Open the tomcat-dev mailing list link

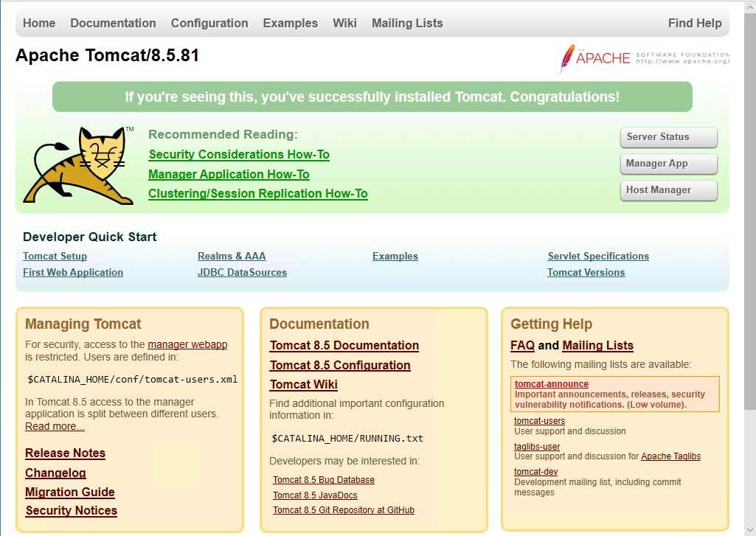tap(535, 472)
